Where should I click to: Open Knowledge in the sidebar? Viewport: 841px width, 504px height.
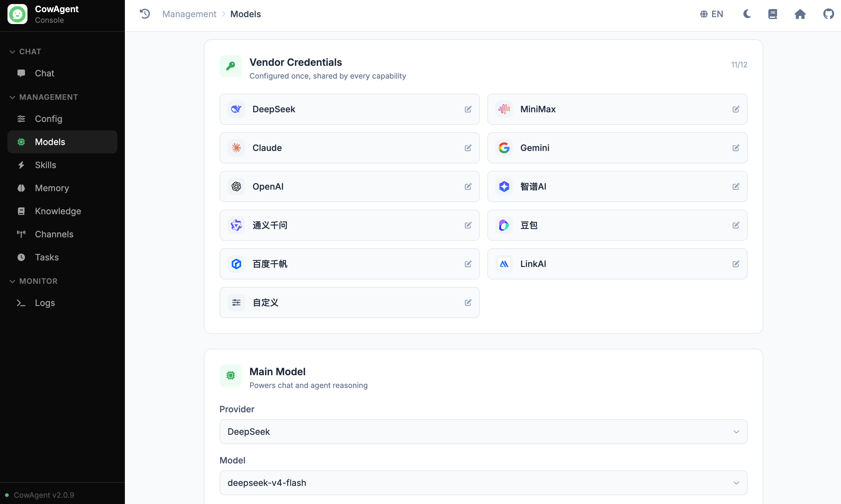point(62,211)
